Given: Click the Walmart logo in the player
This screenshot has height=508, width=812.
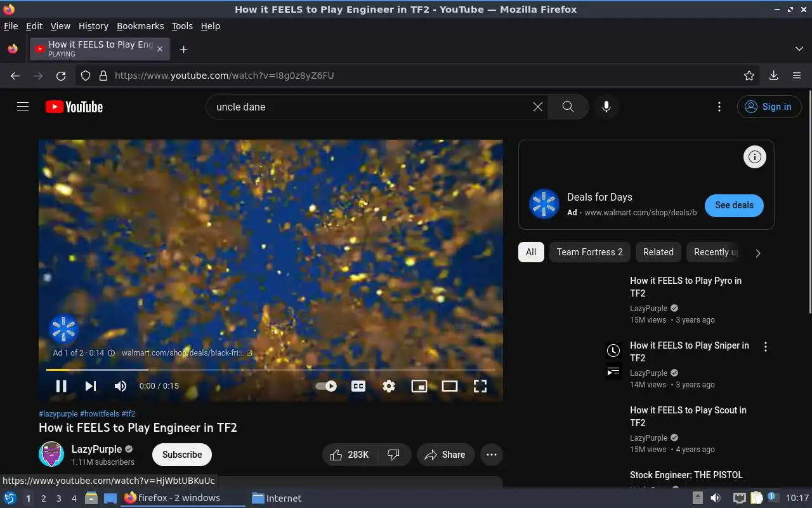Looking at the screenshot, I should tap(63, 329).
